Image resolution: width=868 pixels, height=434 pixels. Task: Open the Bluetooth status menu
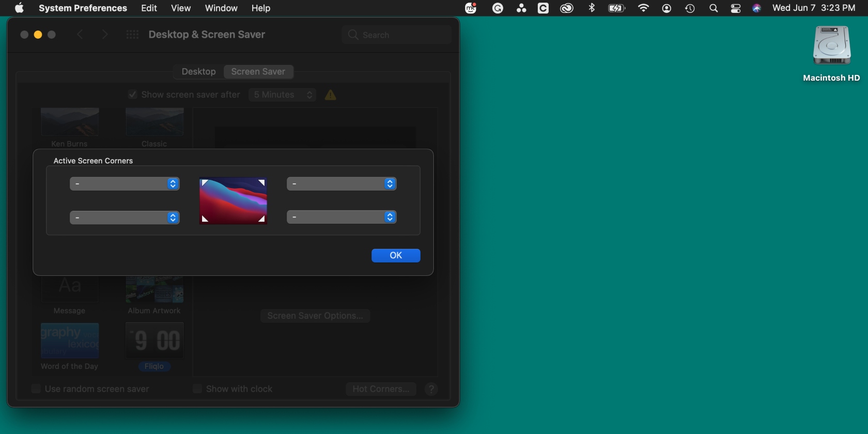pyautogui.click(x=592, y=8)
